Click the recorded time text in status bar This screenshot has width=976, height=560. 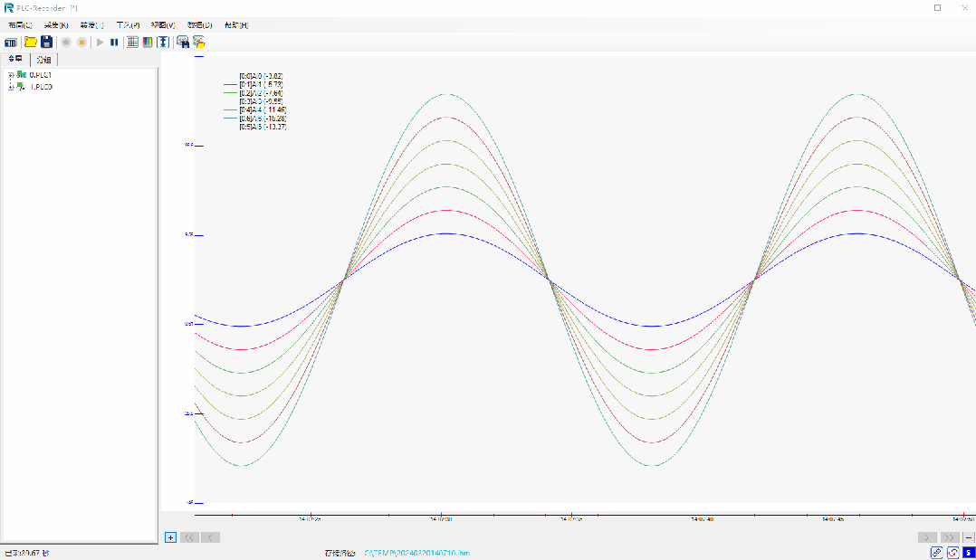pyautogui.click(x=27, y=553)
